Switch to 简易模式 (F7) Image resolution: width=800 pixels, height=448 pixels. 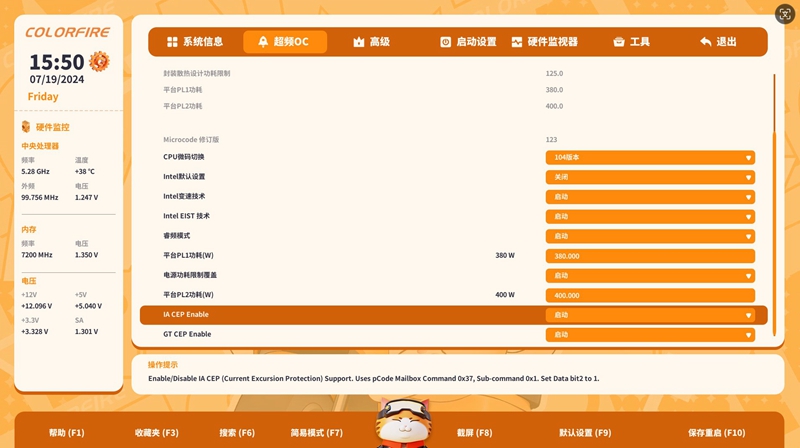[x=317, y=433]
